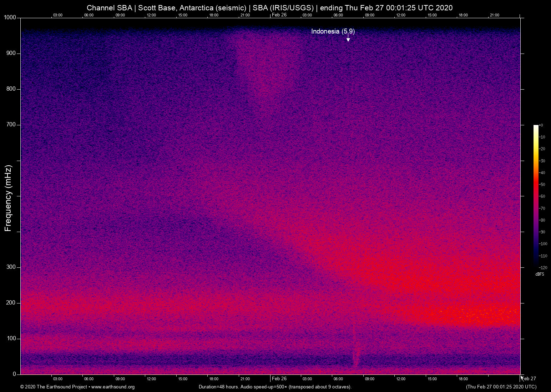
Task: Open the www.earthsound.org link in the footer
Action: click(113, 387)
